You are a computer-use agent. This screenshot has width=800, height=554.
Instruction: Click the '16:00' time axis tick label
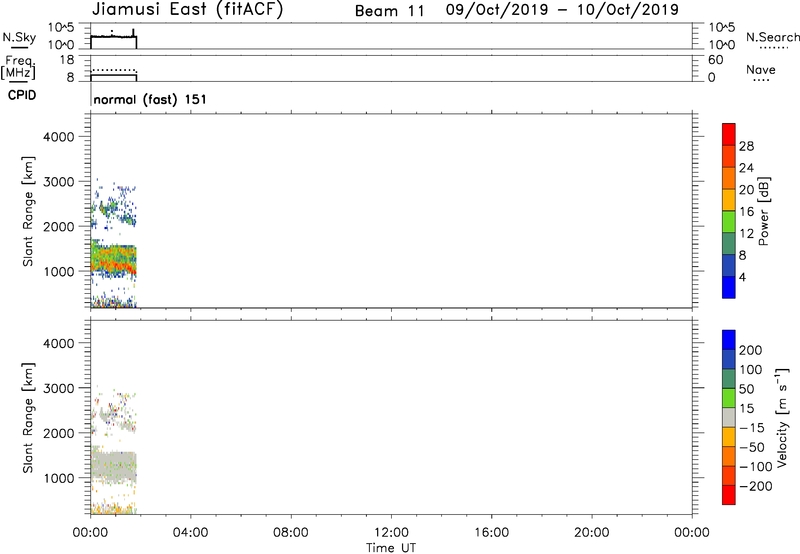pos(491,533)
